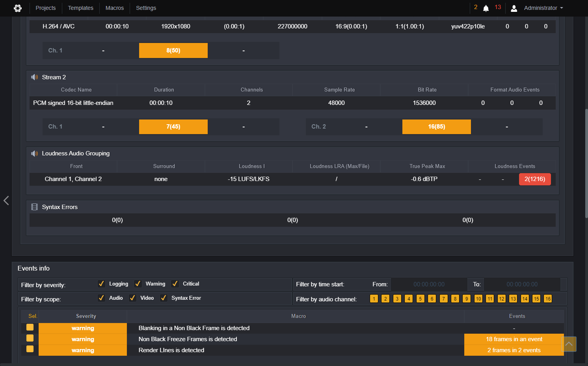Click the 8(50) events badge for video Ch. 1

(x=173, y=50)
